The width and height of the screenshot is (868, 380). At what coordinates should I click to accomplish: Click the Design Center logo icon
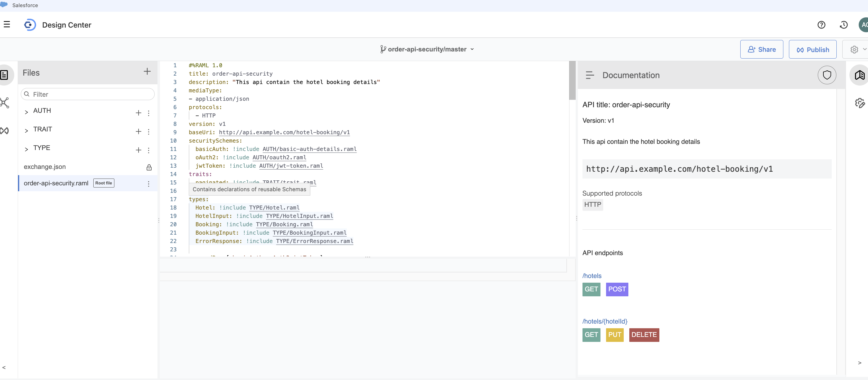30,25
